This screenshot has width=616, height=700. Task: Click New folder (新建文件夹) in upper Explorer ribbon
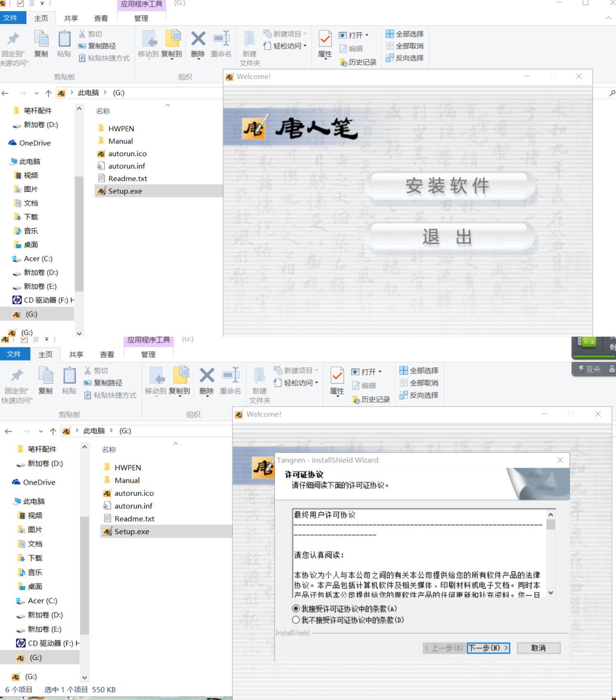pyautogui.click(x=250, y=48)
